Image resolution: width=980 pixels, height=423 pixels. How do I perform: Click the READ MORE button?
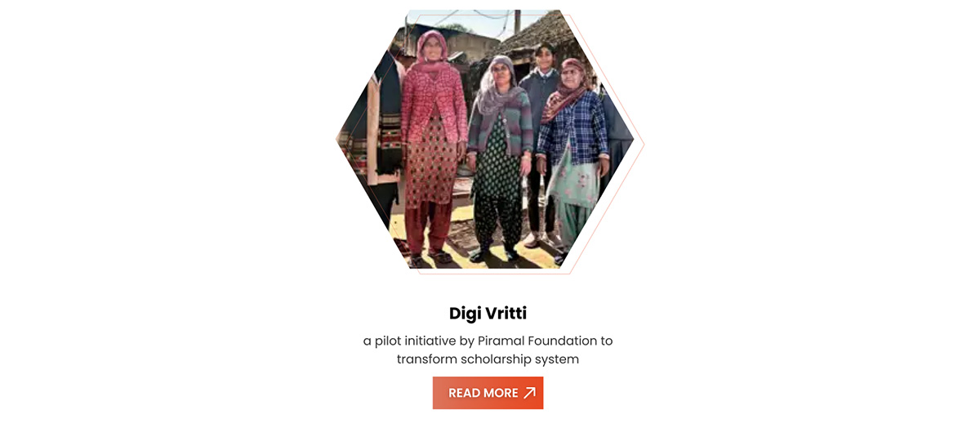488,393
